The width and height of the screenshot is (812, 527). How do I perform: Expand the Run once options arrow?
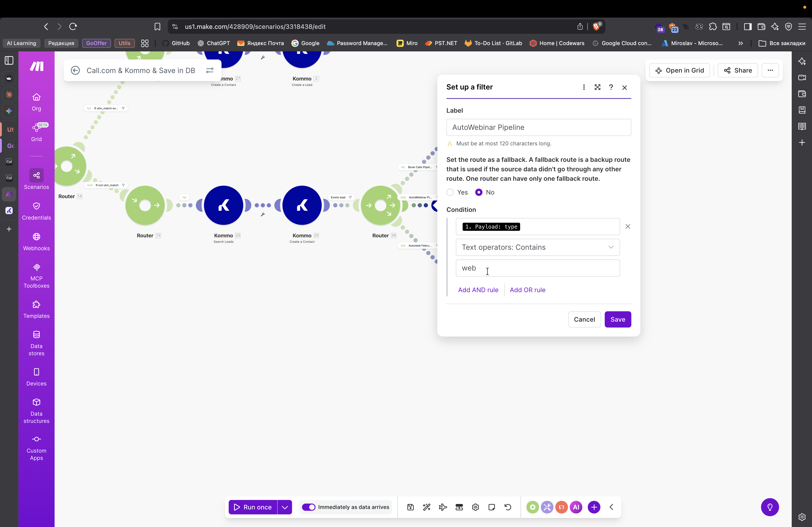285,507
